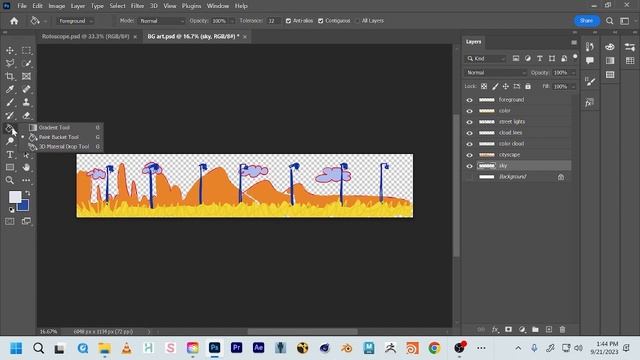This screenshot has width=640, height=360.
Task: Open Edit Toolbar three-dots button
Action: click(x=26, y=180)
